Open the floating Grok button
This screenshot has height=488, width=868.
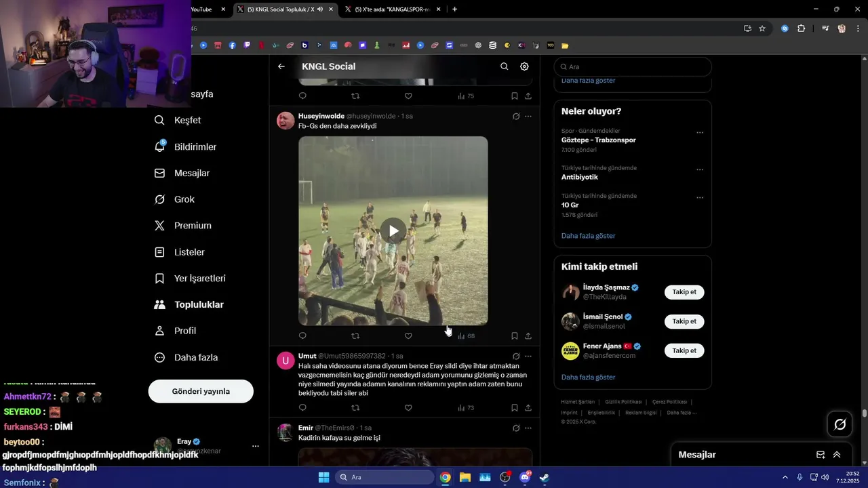(840, 424)
